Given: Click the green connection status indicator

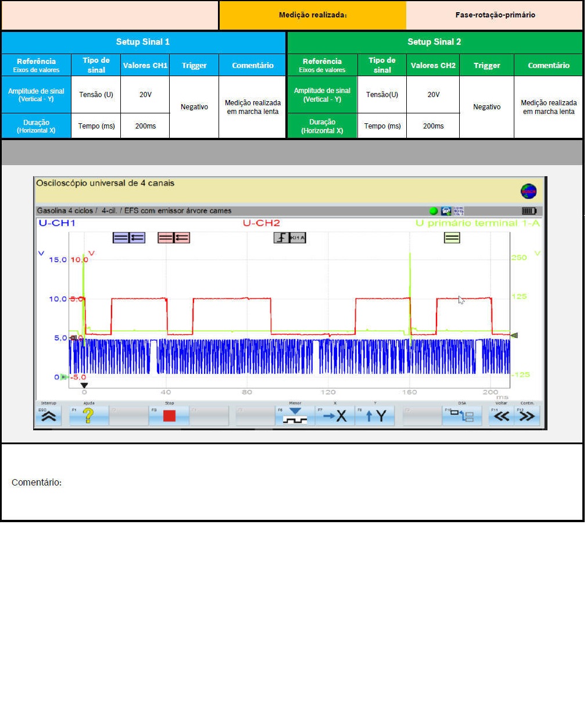Looking at the screenshot, I should [434, 211].
